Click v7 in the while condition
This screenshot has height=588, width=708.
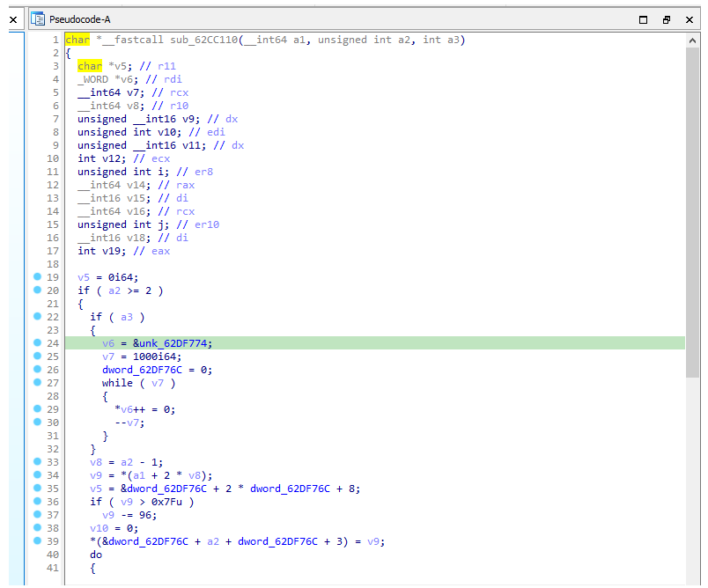click(158, 383)
